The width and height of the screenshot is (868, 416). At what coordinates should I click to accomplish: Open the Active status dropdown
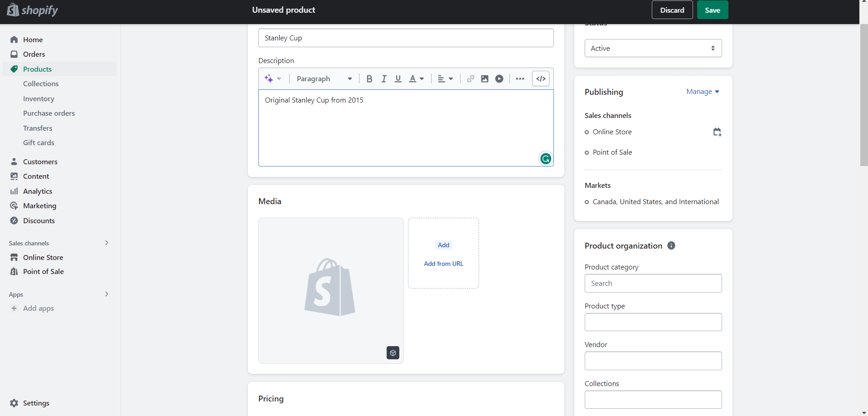(x=653, y=48)
